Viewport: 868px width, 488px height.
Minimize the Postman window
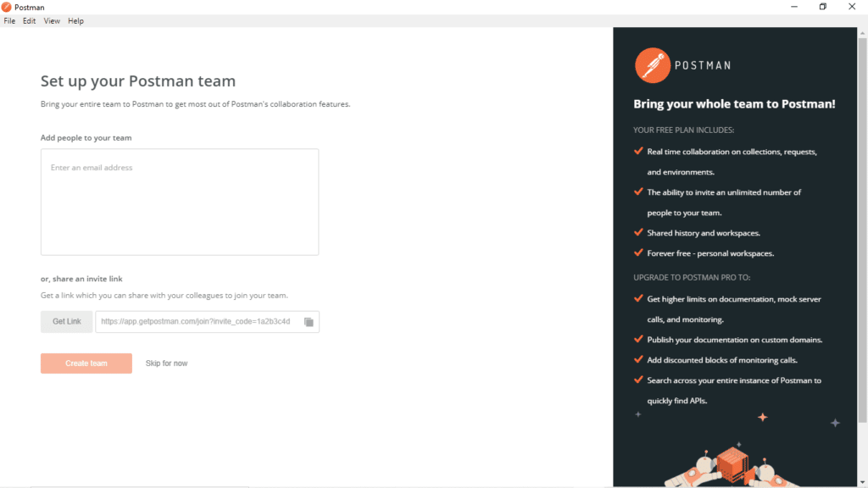click(794, 7)
